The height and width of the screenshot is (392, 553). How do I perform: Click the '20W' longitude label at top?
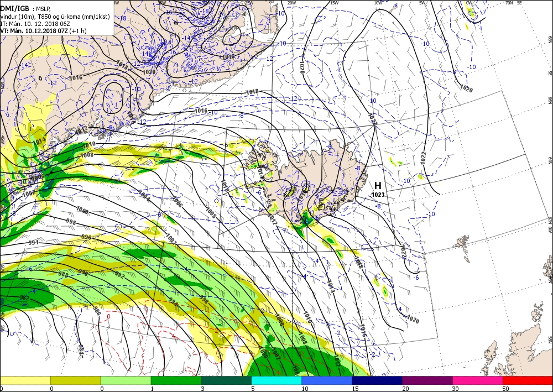tap(291, 3)
